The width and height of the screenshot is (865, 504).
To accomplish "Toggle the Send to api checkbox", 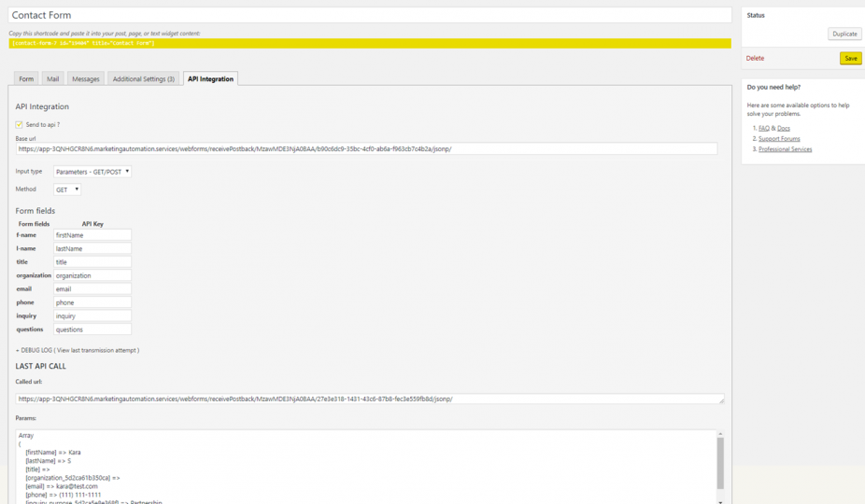I will 19,124.
